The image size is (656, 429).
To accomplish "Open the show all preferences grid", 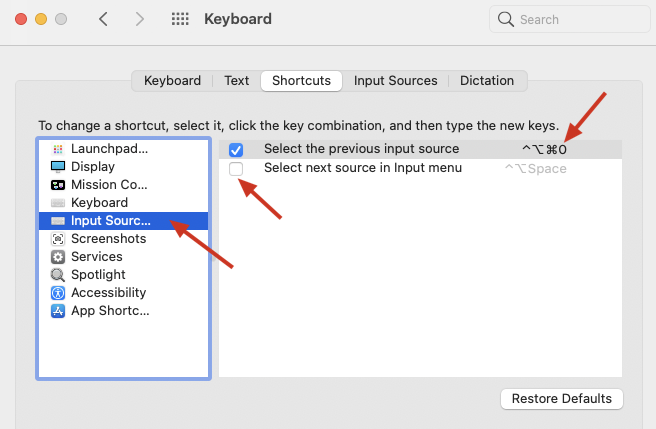I will point(180,19).
